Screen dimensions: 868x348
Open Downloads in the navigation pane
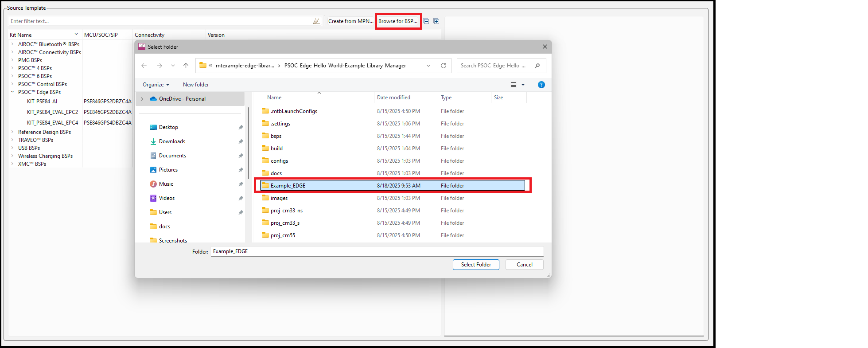(172, 141)
